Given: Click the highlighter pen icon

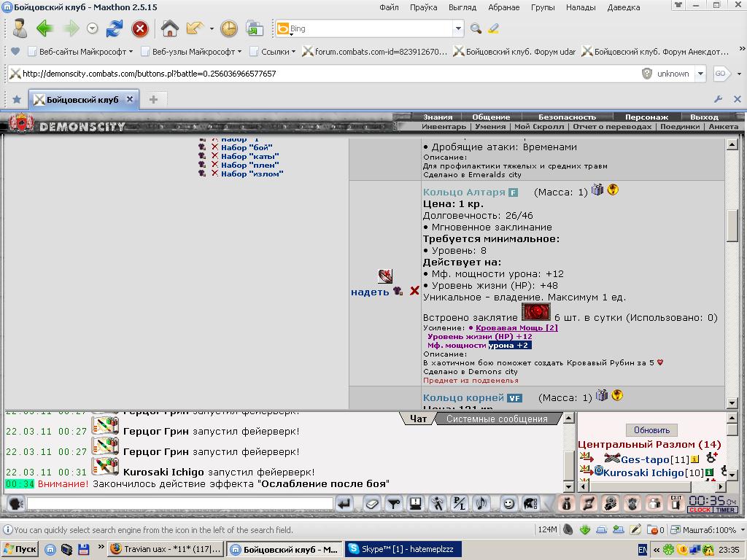Looking at the screenshot, I should tap(494, 28).
